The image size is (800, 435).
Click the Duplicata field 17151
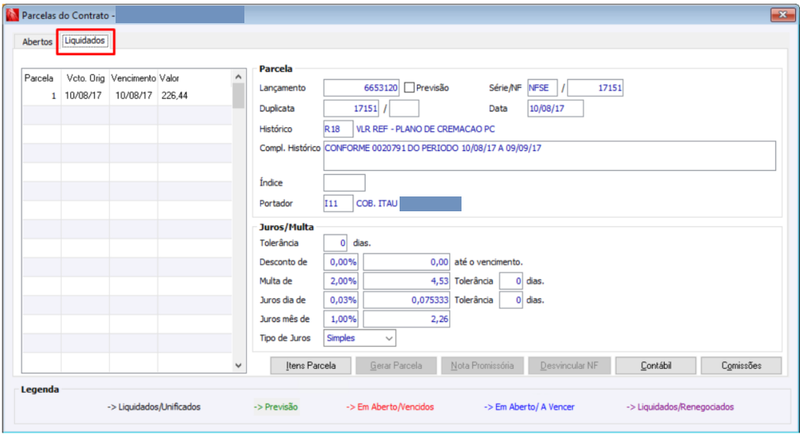(351, 108)
